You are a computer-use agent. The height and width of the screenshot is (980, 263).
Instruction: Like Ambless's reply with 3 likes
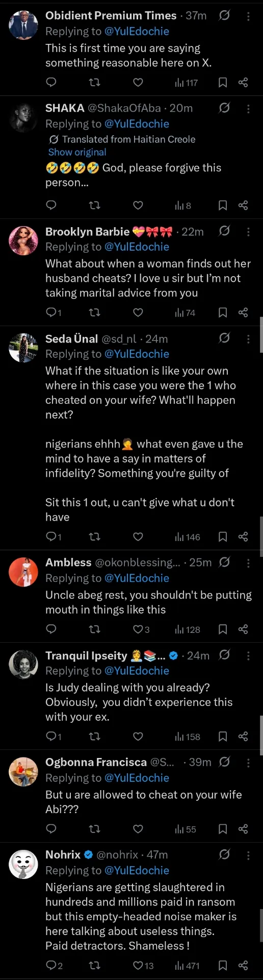tap(141, 629)
